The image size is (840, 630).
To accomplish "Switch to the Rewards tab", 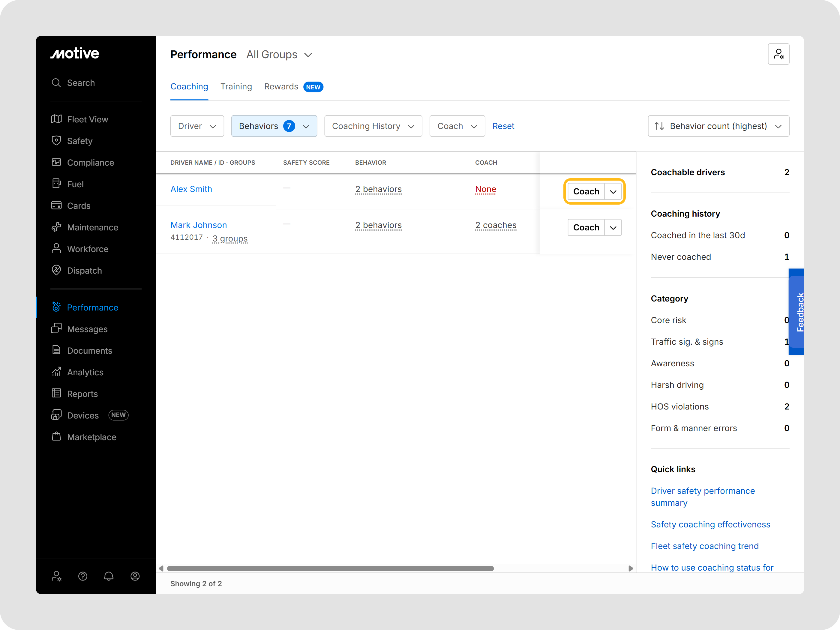I will coord(281,87).
